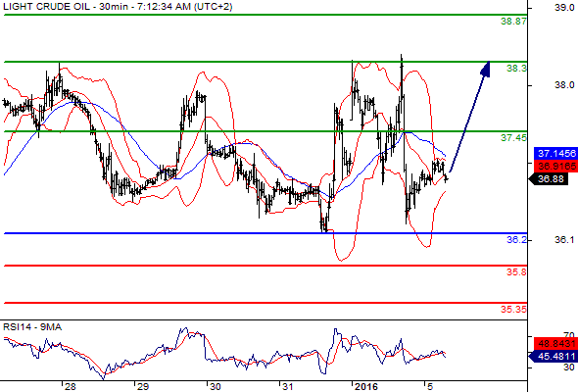Viewport: 578px width, 392px height.
Task: Click the 29 date axis label
Action: 143,387
